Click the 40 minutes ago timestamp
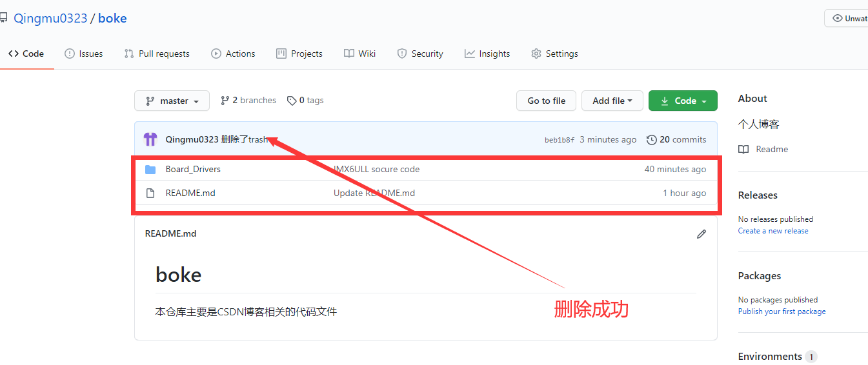Screen dimensions: 868x365 click(675, 169)
